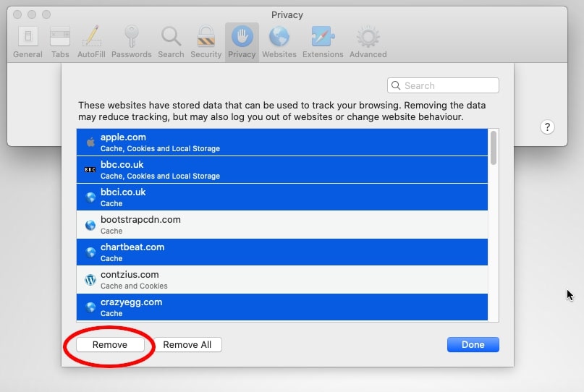
Task: Click the globe icon beside bbci.co.uk
Action: [90, 197]
